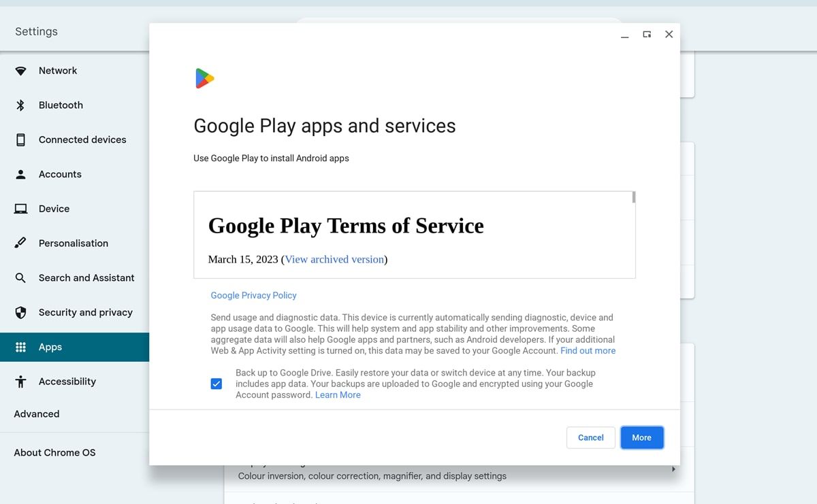The image size is (817, 504).
Task: Expand the Advanced settings section
Action: click(37, 414)
